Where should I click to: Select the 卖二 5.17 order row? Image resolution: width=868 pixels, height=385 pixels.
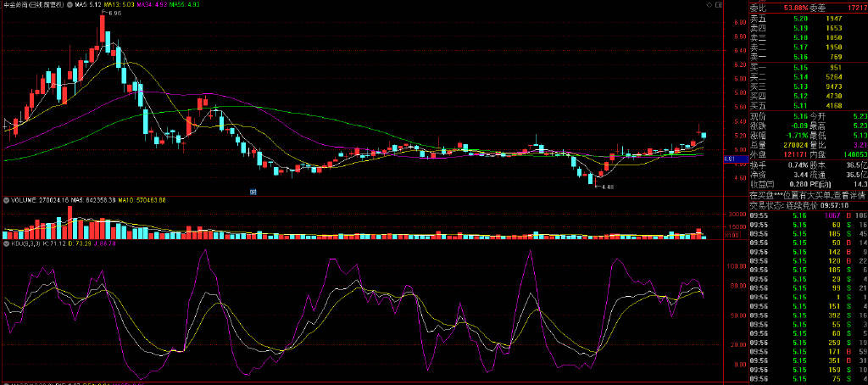point(808,47)
